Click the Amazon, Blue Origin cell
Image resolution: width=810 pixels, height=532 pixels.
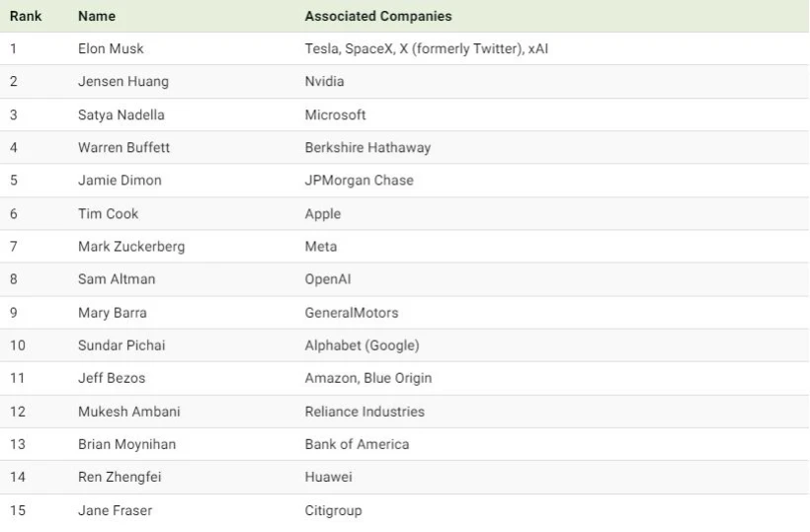pos(367,378)
